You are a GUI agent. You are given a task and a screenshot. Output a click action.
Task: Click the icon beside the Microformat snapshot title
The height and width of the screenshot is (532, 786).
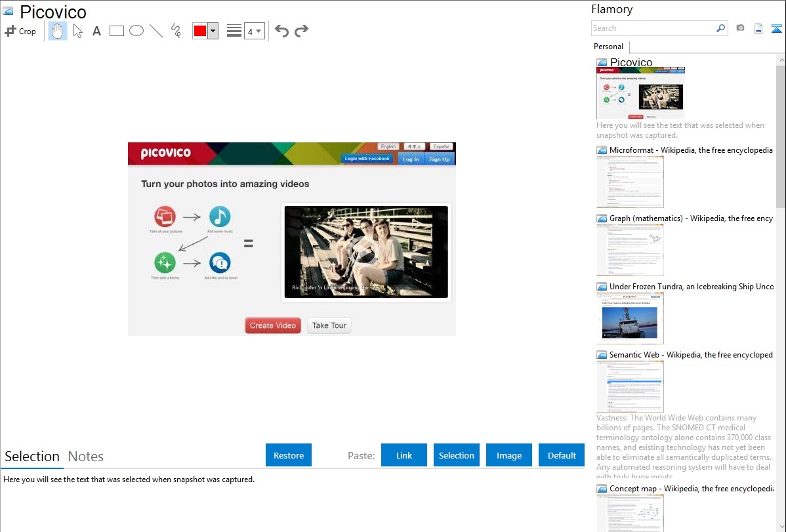click(602, 150)
